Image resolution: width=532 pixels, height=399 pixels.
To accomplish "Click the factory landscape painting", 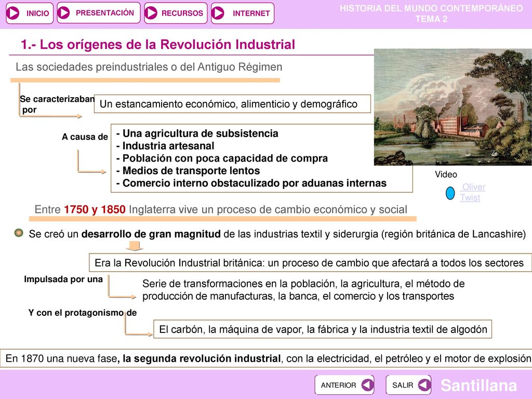I will pos(453,107).
